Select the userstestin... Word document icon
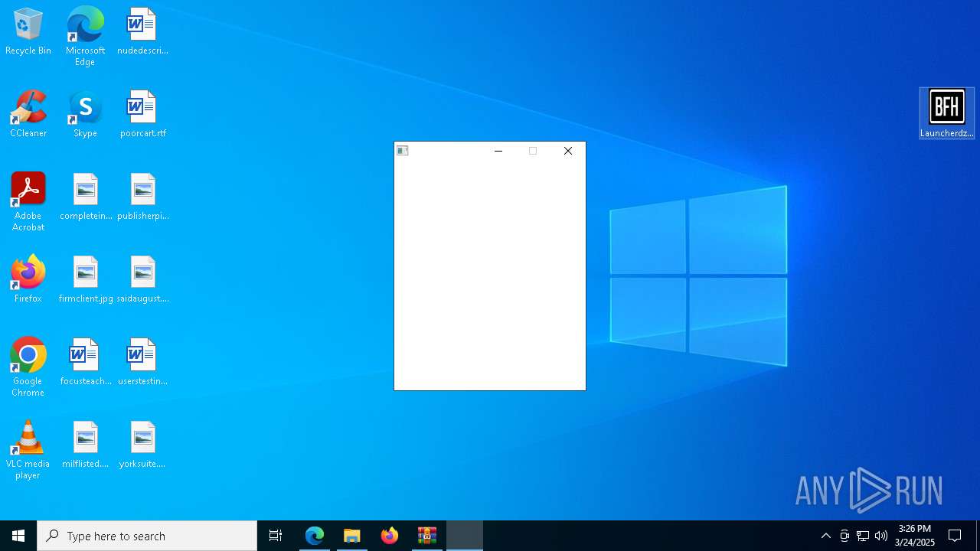Image resolution: width=980 pixels, height=551 pixels. (142, 362)
